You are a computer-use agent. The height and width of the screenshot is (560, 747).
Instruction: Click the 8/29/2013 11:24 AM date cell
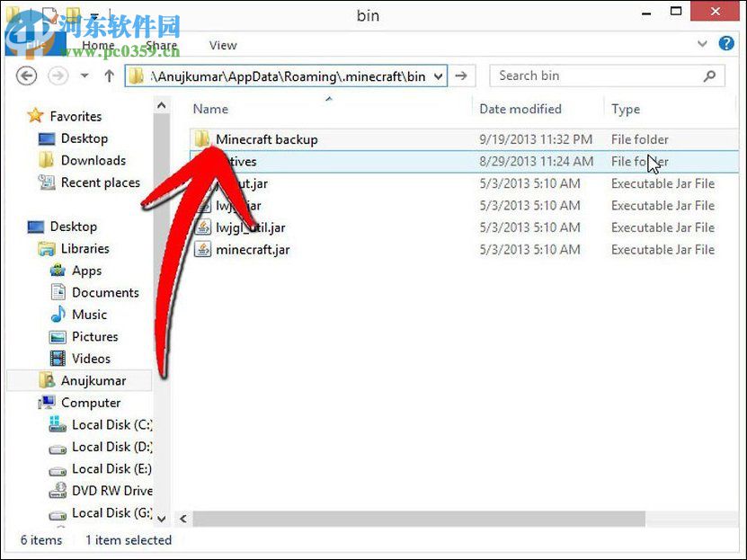click(x=536, y=162)
